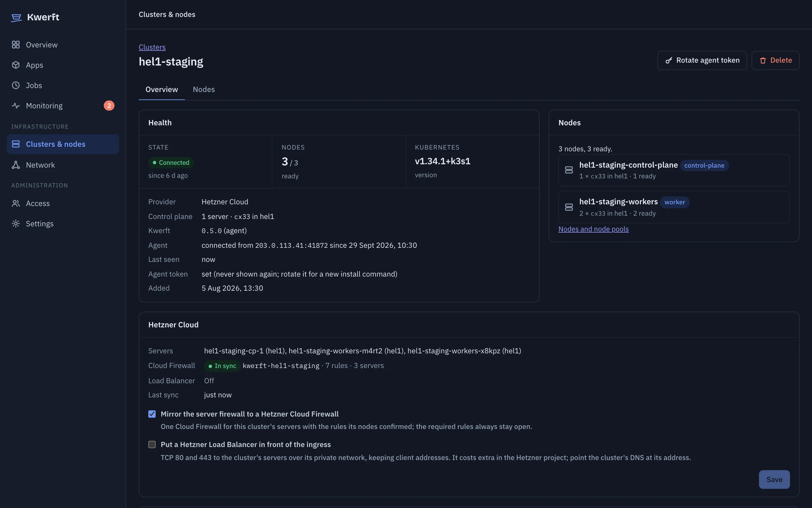Toggle Mirror the server firewall checkbox
The image size is (812, 508).
click(x=152, y=414)
